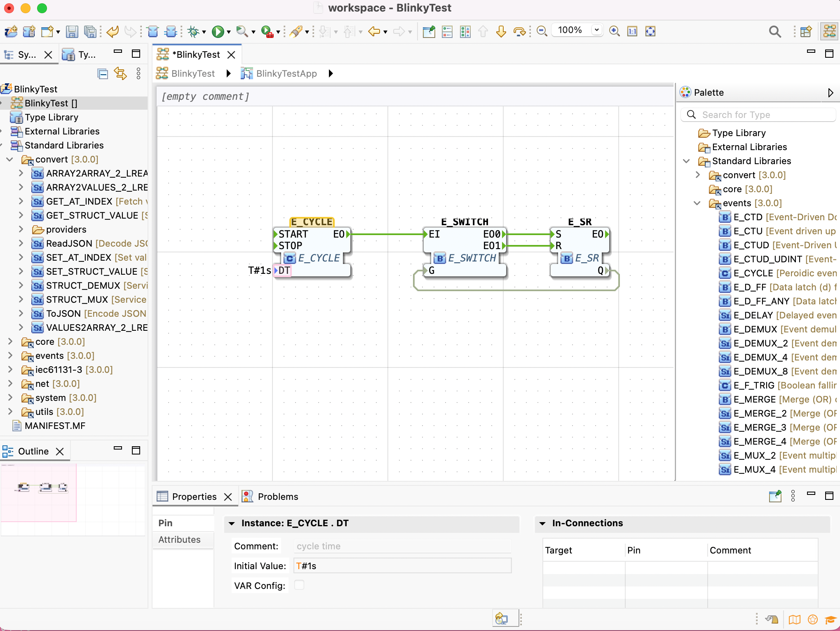The height and width of the screenshot is (631, 840).
Task: Click the Zoom to Fit icon
Action: coord(650,31)
